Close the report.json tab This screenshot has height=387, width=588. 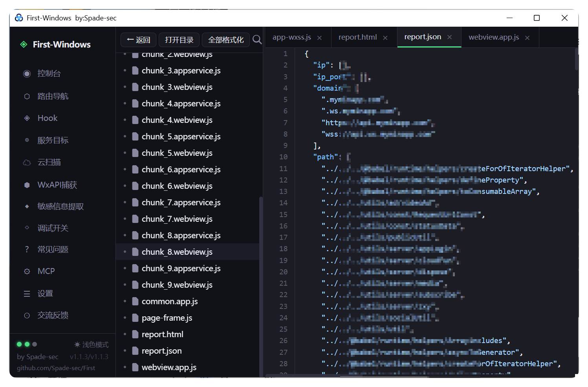click(x=450, y=37)
